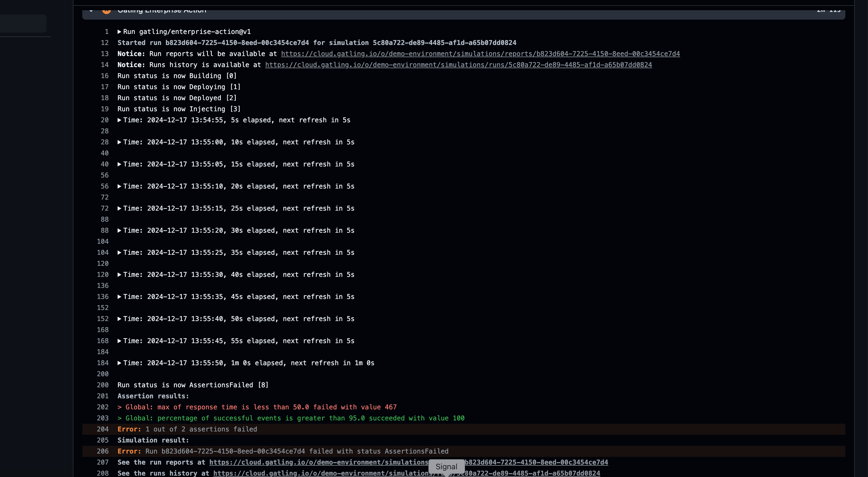Image resolution: width=868 pixels, height=477 pixels.
Task: Click line number 14
Action: pos(104,65)
